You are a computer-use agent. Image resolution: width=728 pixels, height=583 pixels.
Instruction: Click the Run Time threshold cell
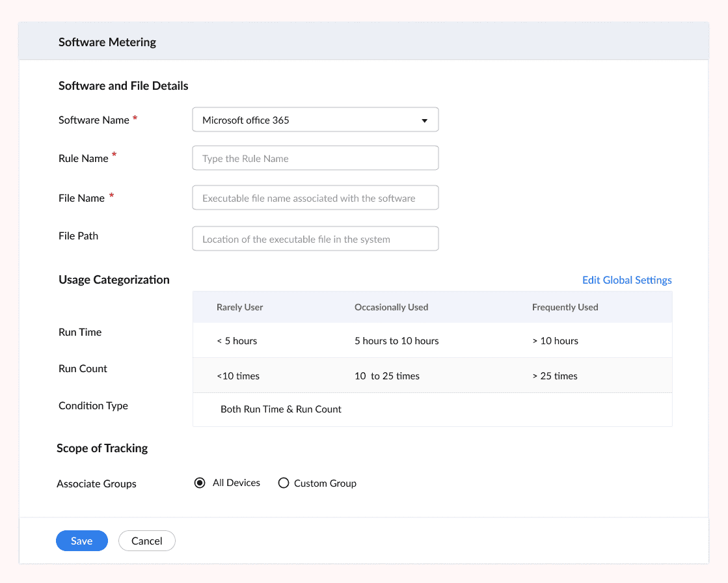click(237, 340)
